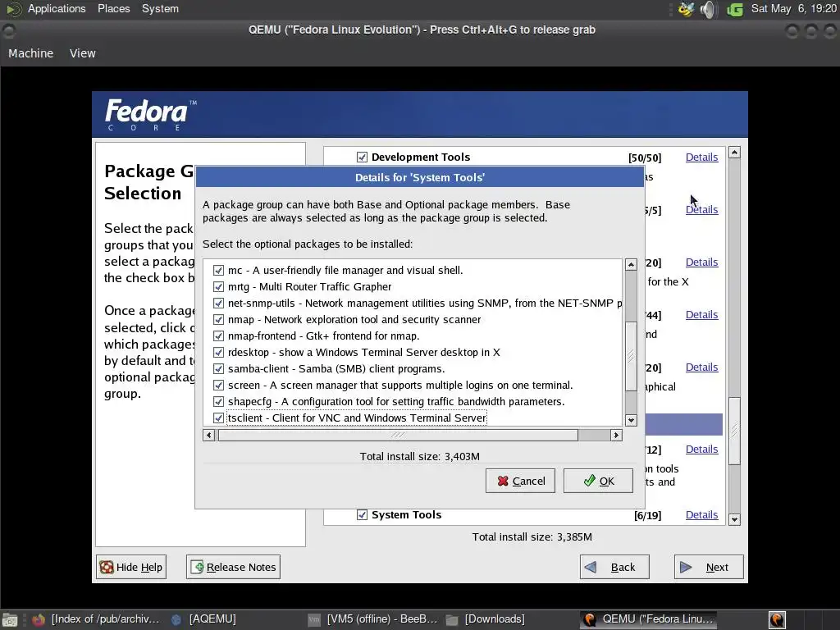Image resolution: width=840 pixels, height=630 pixels.
Task: Toggle the System Tools group checkbox
Action: point(362,515)
